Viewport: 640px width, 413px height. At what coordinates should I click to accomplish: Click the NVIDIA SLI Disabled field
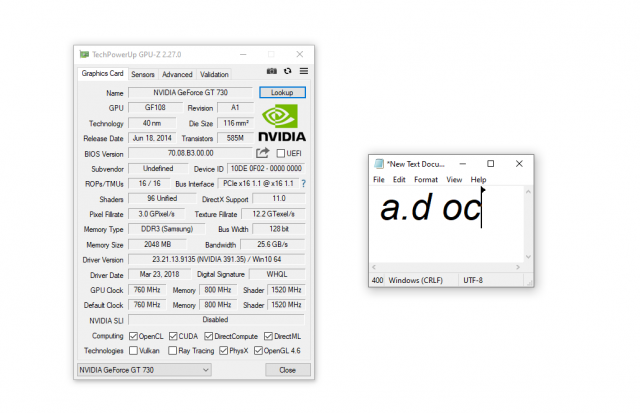pyautogui.click(x=217, y=320)
